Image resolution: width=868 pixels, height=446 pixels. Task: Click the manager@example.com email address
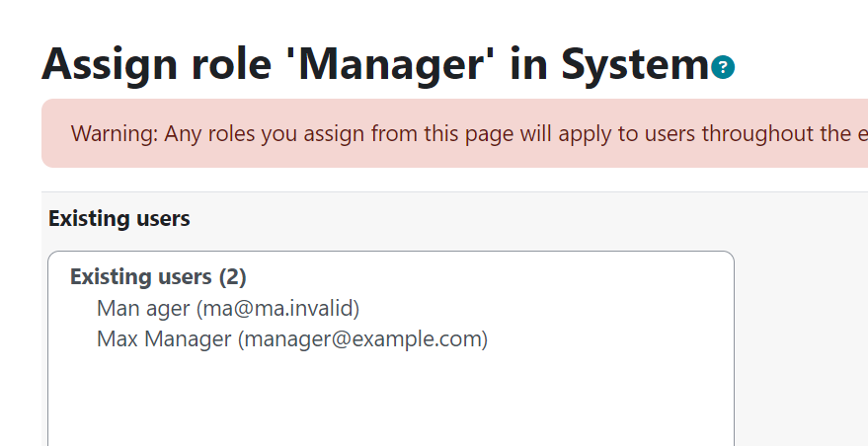(362, 338)
